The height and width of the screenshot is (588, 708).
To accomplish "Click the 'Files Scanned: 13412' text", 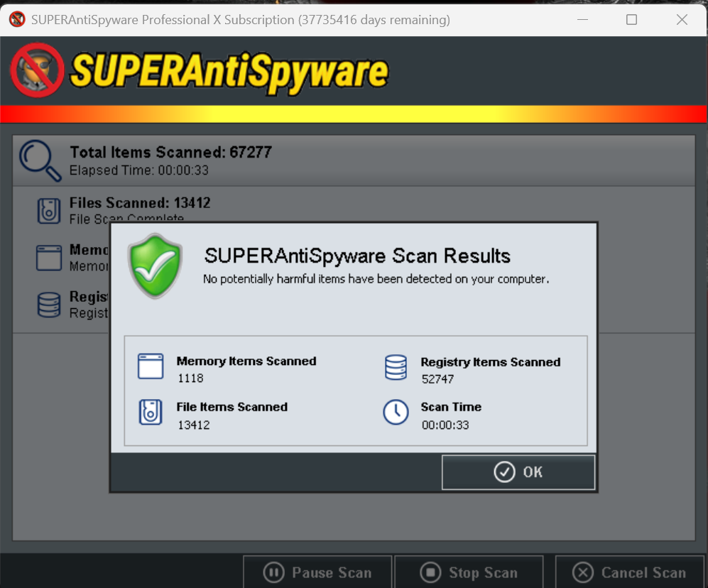I will coord(140,203).
